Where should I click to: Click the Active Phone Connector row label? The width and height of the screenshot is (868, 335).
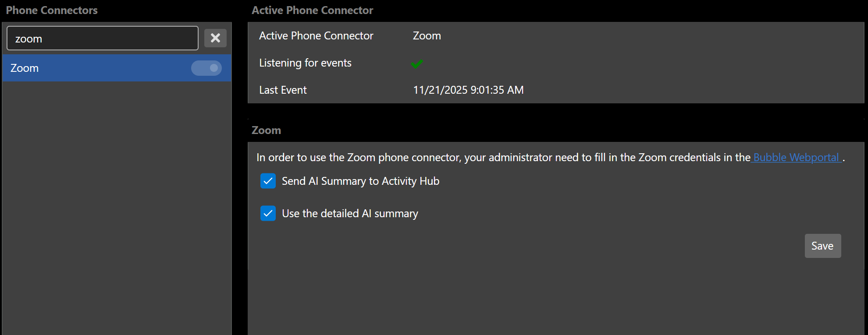316,36
